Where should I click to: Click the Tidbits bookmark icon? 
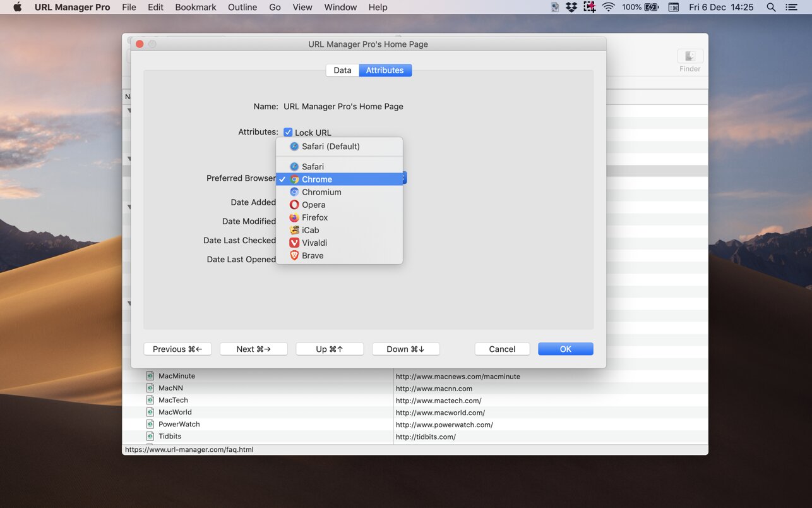point(150,436)
